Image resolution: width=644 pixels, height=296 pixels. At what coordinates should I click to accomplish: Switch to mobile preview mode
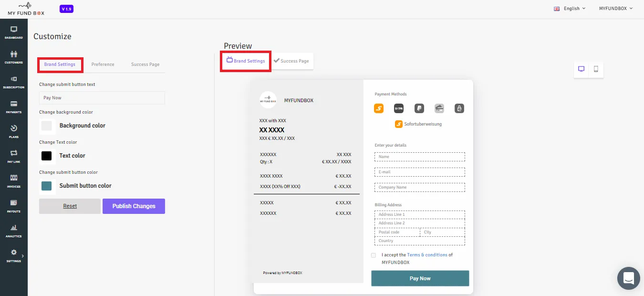(x=596, y=69)
